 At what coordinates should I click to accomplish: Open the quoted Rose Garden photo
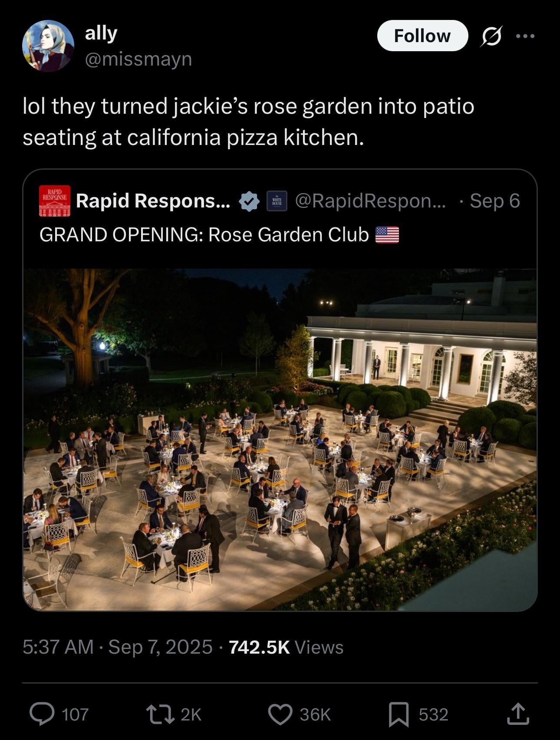pyautogui.click(x=280, y=440)
